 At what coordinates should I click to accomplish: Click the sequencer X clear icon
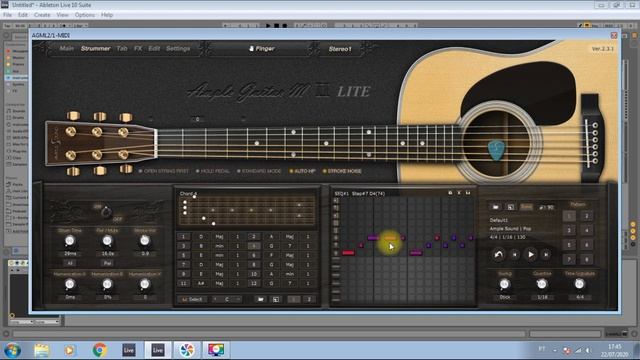[459, 193]
